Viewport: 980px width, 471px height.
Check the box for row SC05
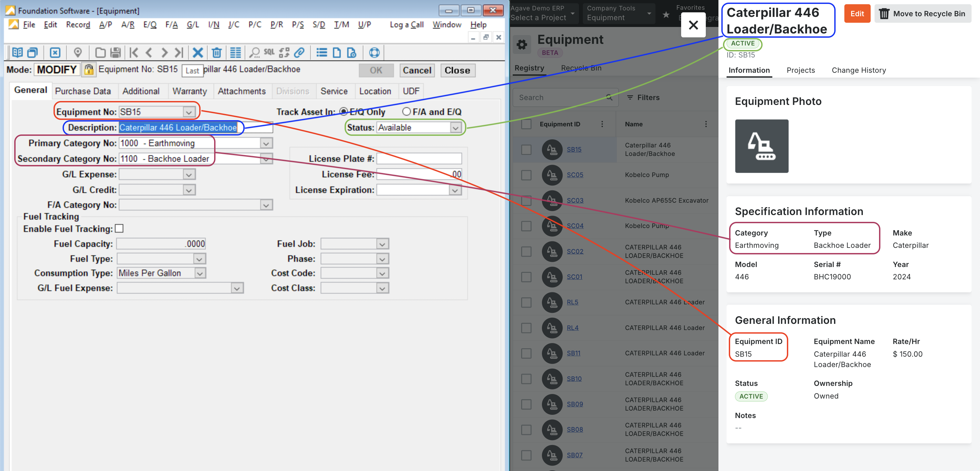[x=526, y=175]
